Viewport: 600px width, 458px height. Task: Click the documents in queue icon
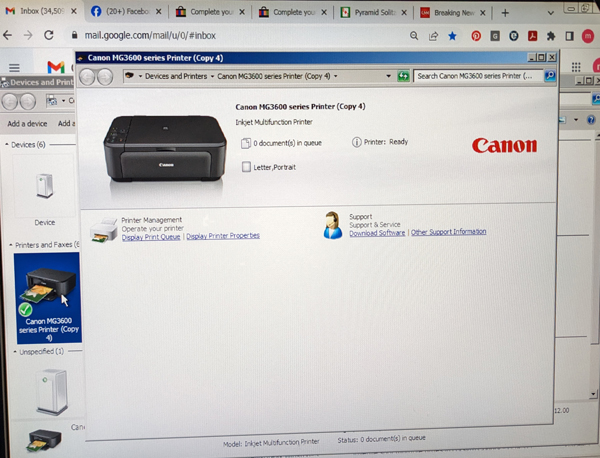tap(246, 143)
